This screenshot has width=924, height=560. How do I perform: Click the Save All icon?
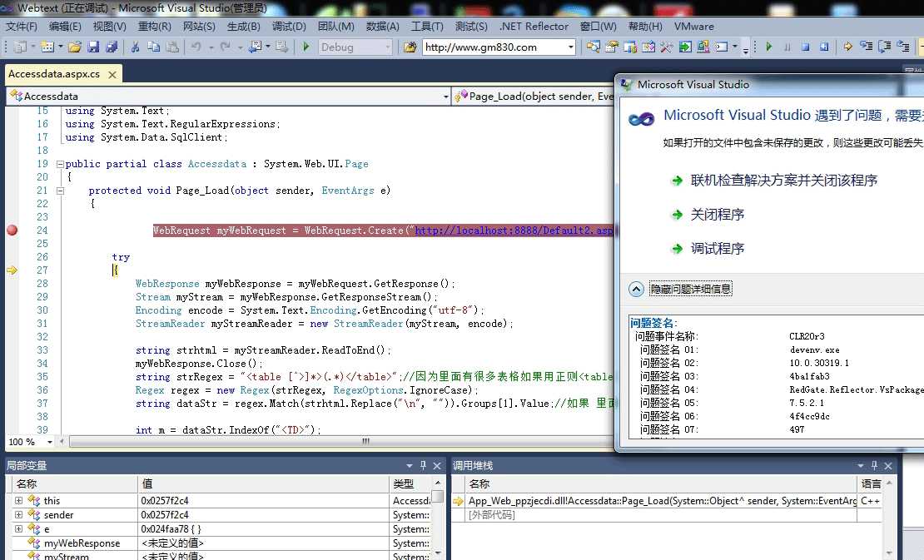click(112, 47)
